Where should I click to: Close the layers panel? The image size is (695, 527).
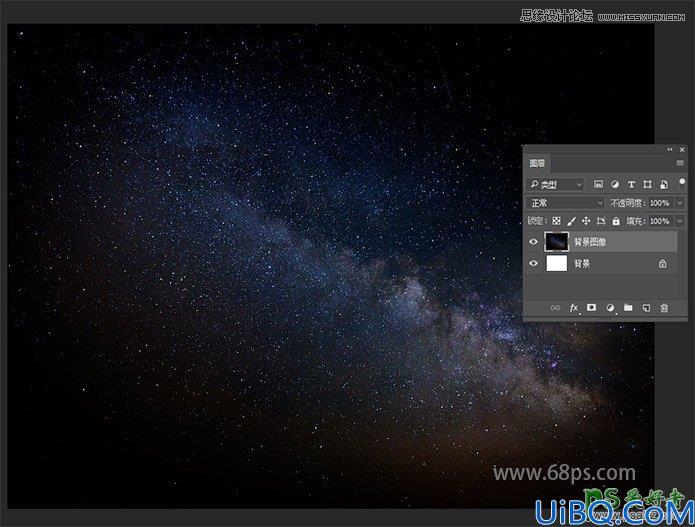[x=682, y=149]
